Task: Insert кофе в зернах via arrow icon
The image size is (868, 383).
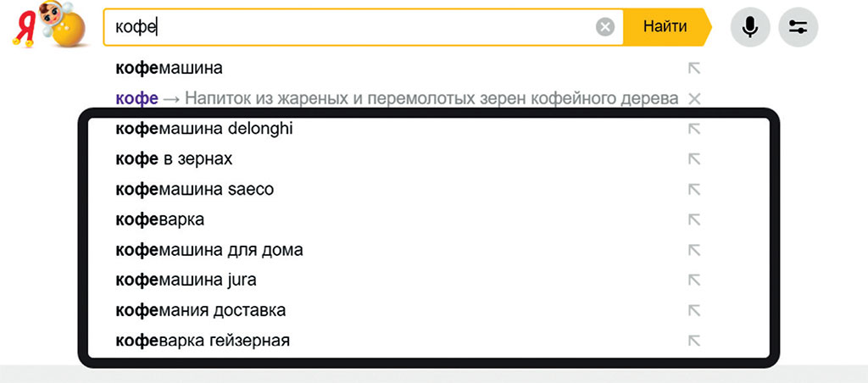Action: tap(694, 159)
